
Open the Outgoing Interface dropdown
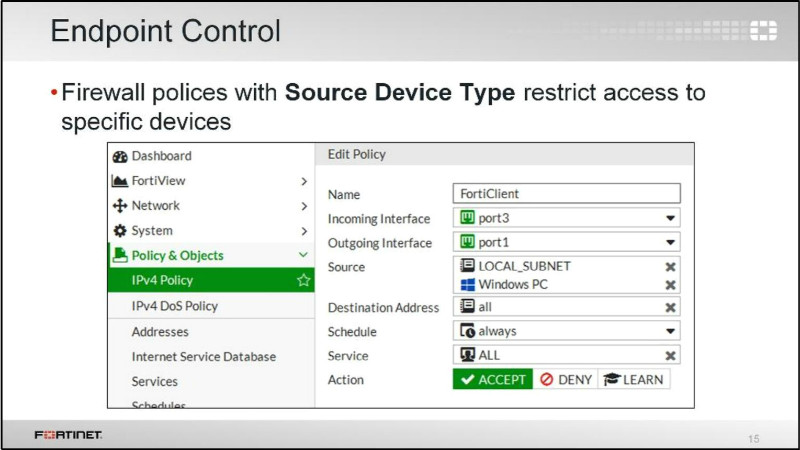[670, 242]
